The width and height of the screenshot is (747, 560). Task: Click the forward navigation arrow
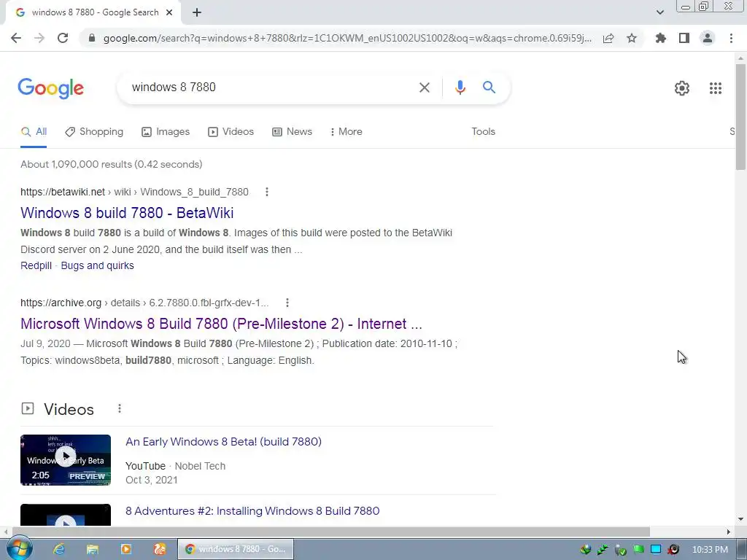39,38
